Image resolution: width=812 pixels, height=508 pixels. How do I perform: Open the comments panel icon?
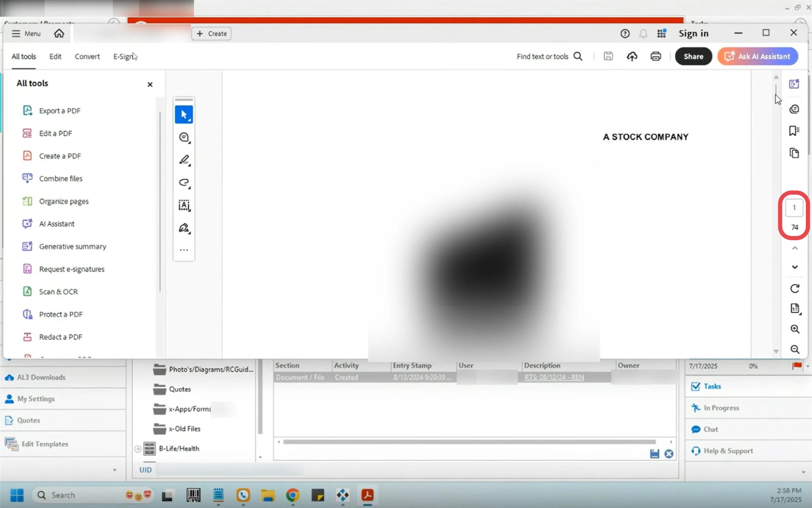pyautogui.click(x=794, y=109)
